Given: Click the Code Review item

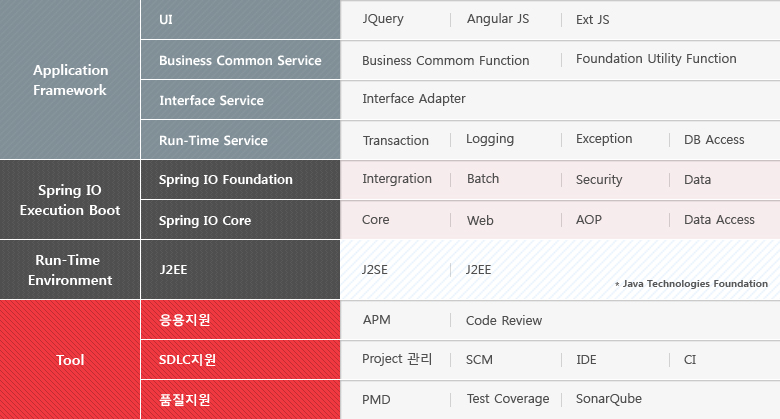Looking at the screenshot, I should [x=504, y=321].
